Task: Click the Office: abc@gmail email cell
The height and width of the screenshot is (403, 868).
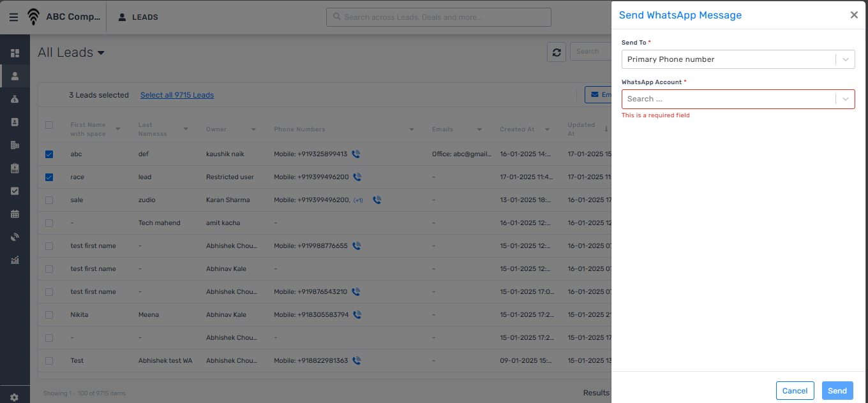Action: [x=461, y=154]
